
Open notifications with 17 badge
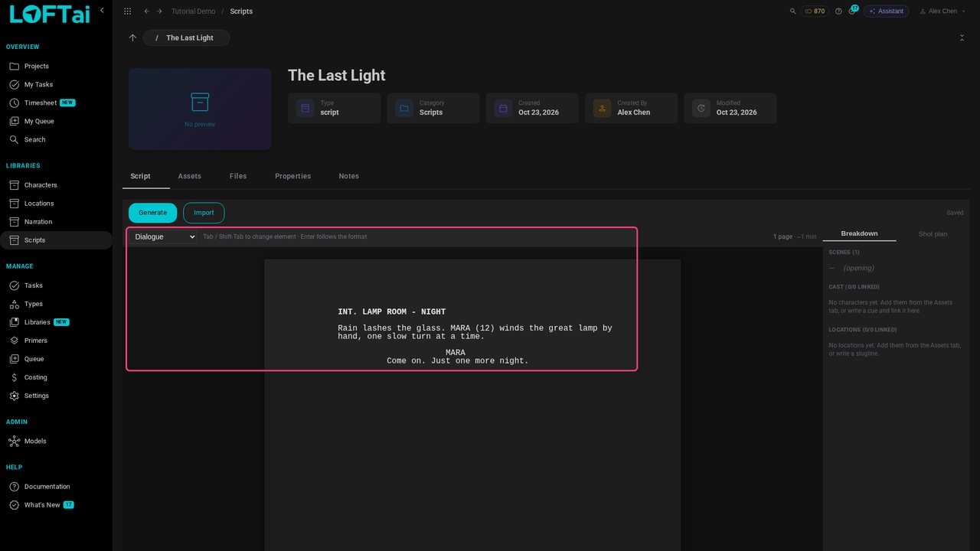(x=852, y=11)
